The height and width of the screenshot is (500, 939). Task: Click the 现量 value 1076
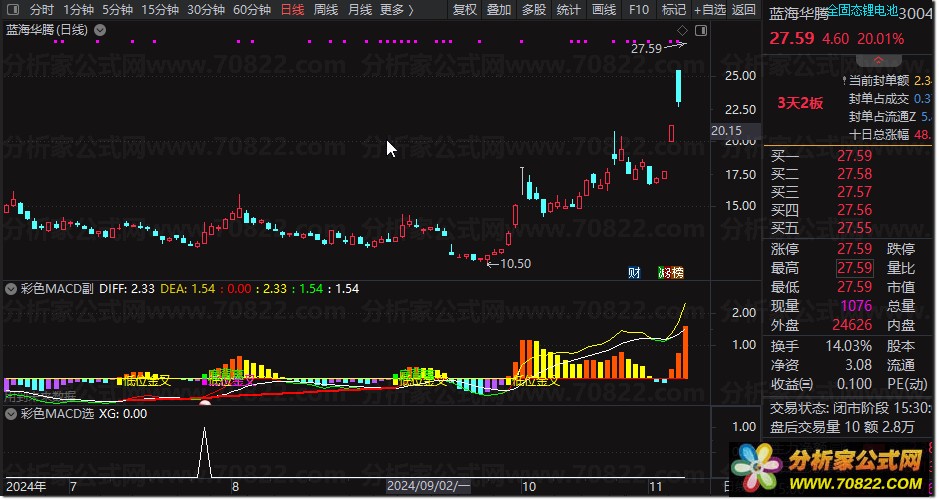(x=856, y=306)
